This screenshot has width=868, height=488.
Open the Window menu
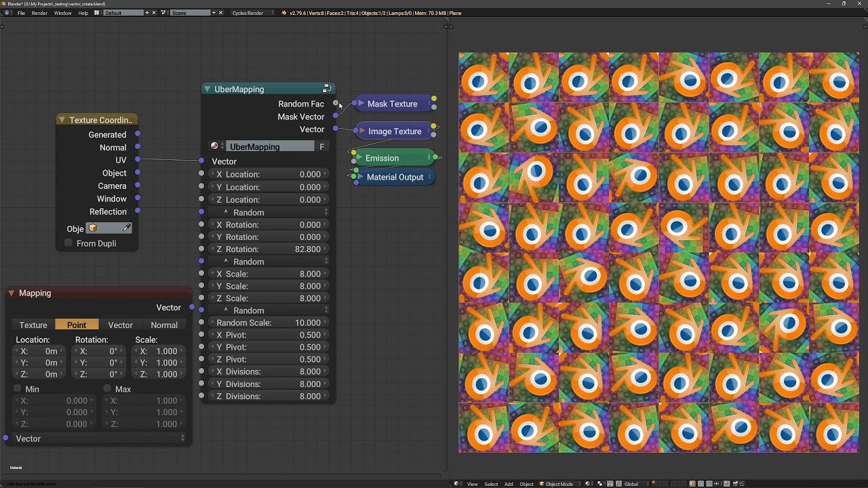[62, 13]
